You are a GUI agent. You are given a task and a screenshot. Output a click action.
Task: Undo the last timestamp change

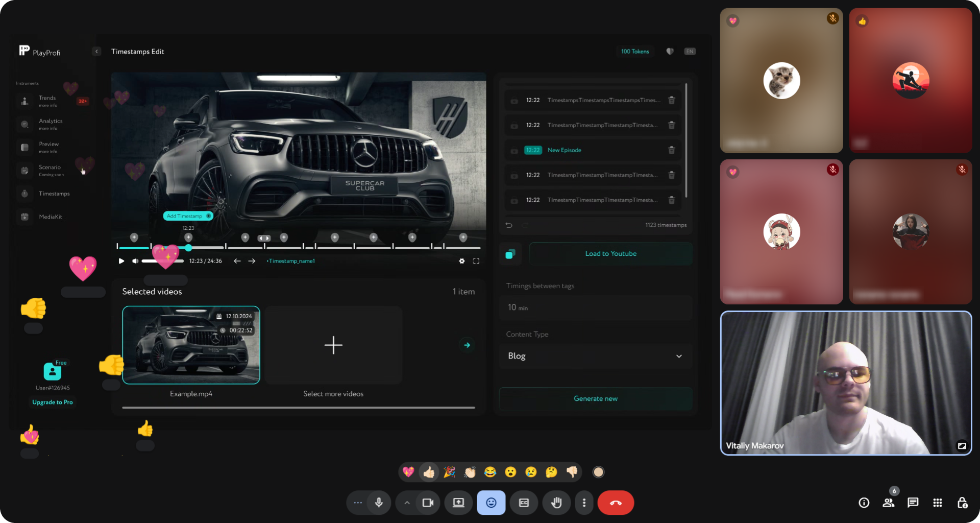(x=509, y=225)
